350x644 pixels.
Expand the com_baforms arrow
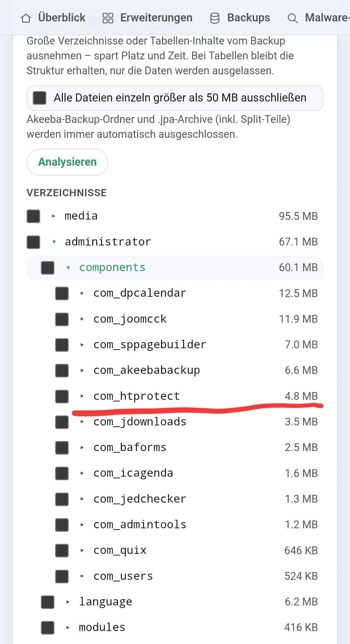coord(82,447)
